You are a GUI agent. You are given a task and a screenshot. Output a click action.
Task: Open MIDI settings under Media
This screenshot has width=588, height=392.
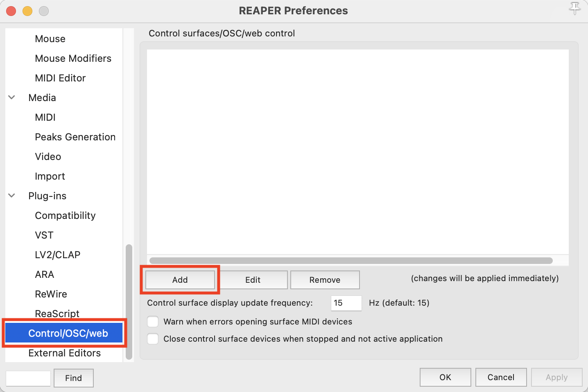(x=45, y=117)
